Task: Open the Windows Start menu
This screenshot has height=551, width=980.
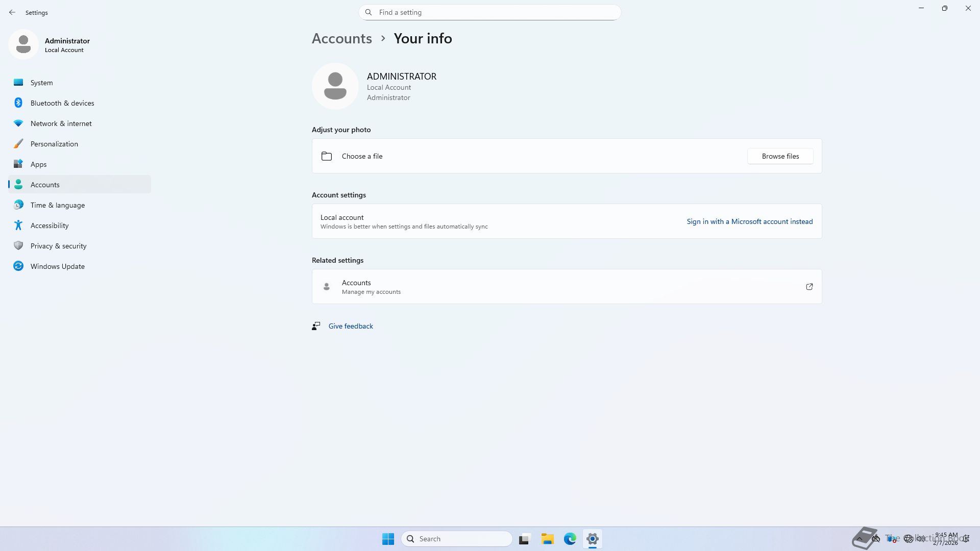Action: (x=388, y=539)
